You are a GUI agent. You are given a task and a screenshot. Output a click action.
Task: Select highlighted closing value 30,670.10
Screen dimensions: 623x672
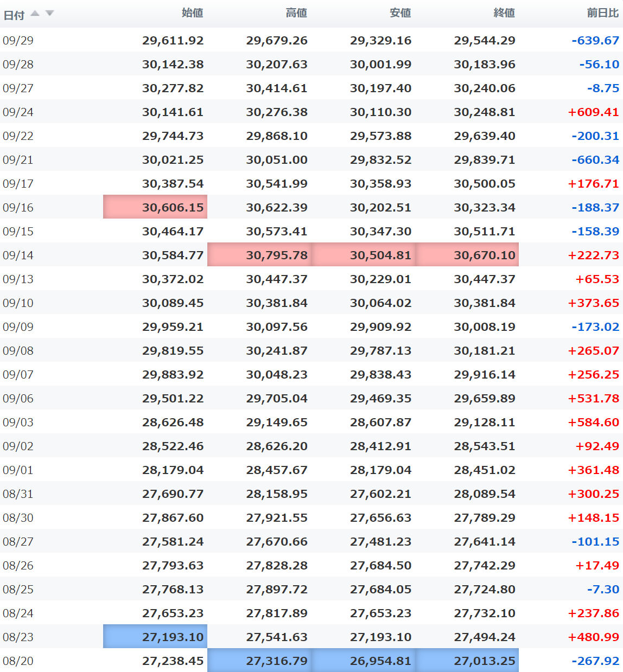pyautogui.click(x=467, y=255)
